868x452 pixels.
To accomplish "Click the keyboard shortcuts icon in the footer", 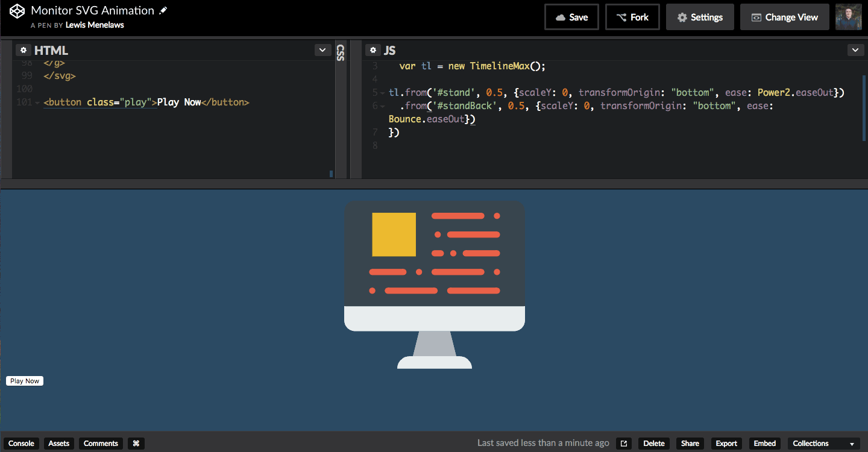I will [136, 444].
